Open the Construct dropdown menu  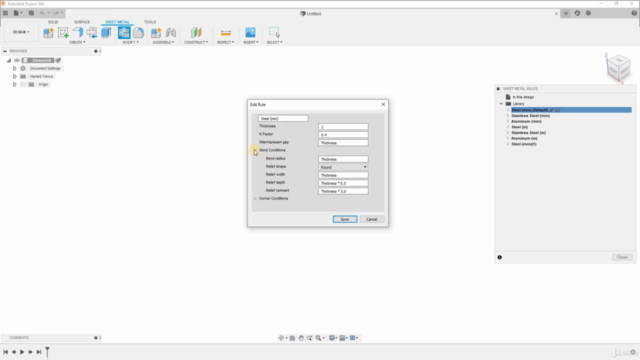(196, 42)
